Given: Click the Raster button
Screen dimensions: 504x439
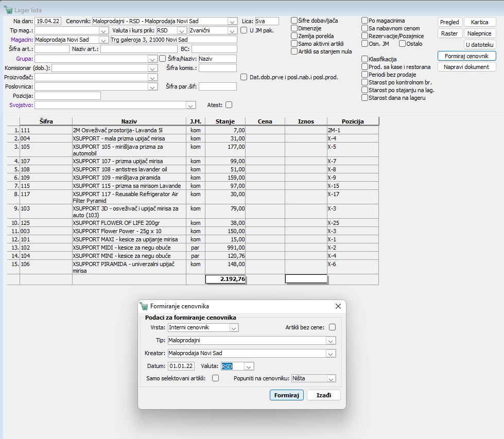Looking at the screenshot, I should [449, 33].
